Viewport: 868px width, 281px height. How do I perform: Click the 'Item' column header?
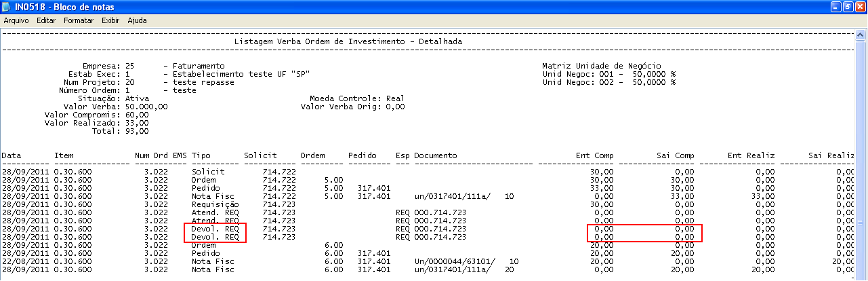click(64, 156)
